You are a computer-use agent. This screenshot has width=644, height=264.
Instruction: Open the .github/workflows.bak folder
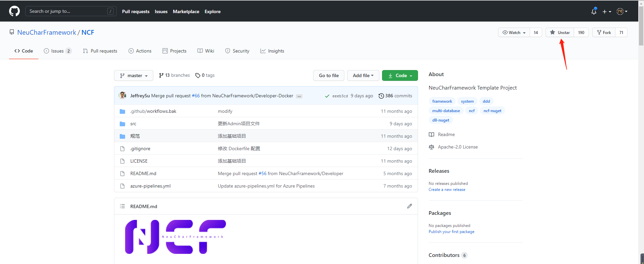coord(153,111)
